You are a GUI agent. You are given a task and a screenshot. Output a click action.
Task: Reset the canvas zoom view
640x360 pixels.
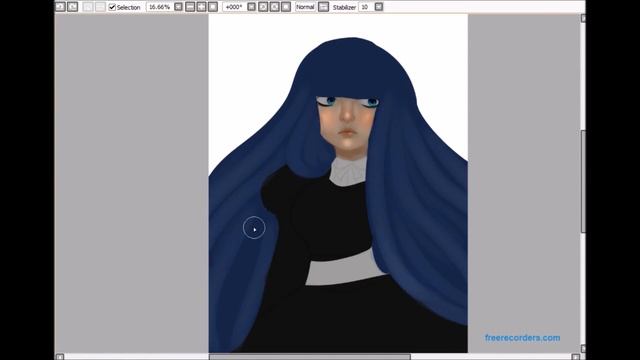pyautogui.click(x=213, y=7)
